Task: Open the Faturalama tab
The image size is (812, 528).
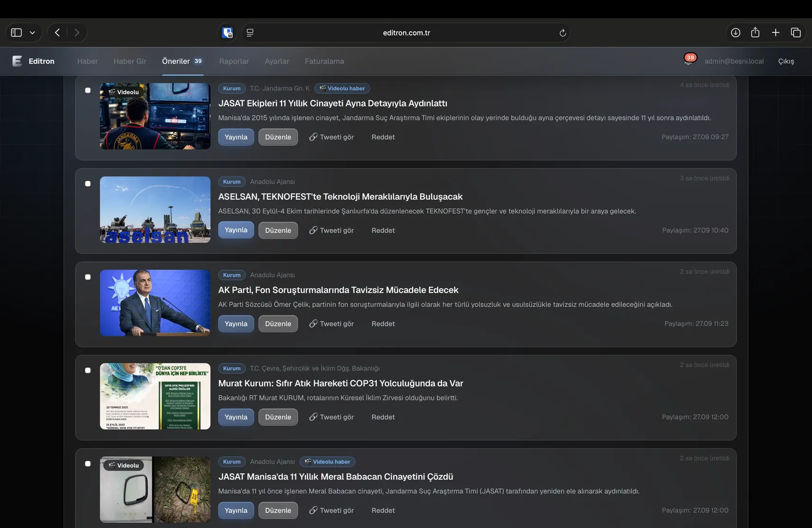Action: pyautogui.click(x=324, y=61)
